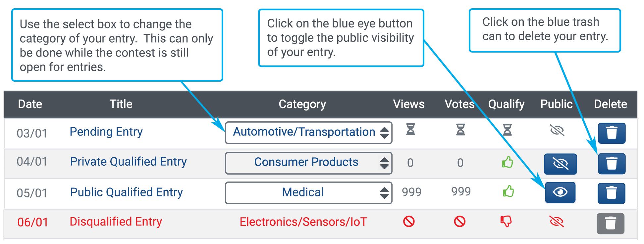
Task: Hide the Public Qualified Entry from public
Action: (x=560, y=192)
